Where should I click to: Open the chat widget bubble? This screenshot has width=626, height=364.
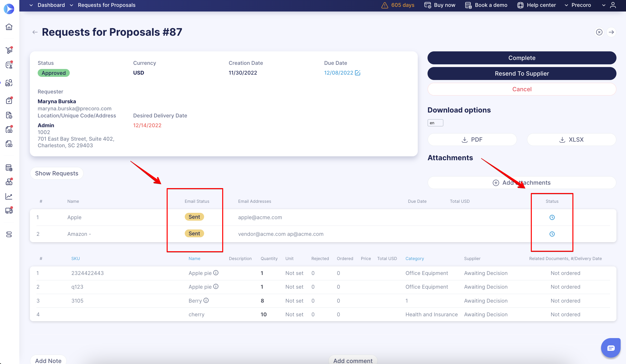(611, 348)
